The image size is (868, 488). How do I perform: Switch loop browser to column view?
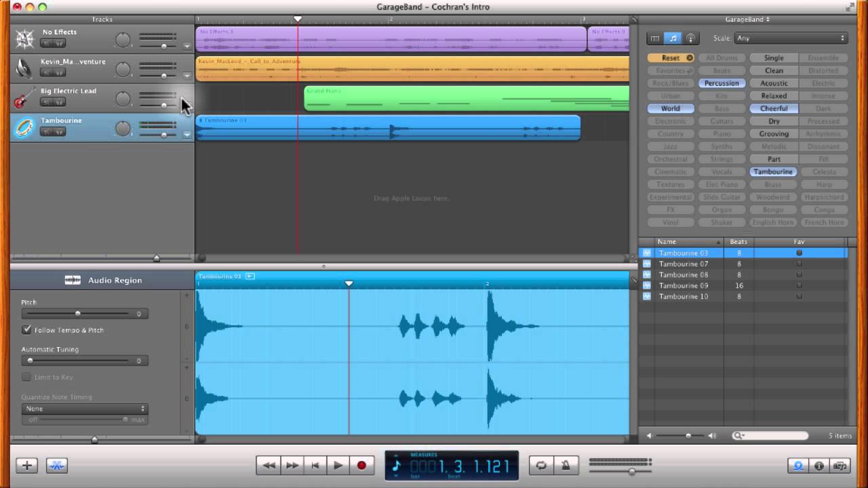(654, 39)
